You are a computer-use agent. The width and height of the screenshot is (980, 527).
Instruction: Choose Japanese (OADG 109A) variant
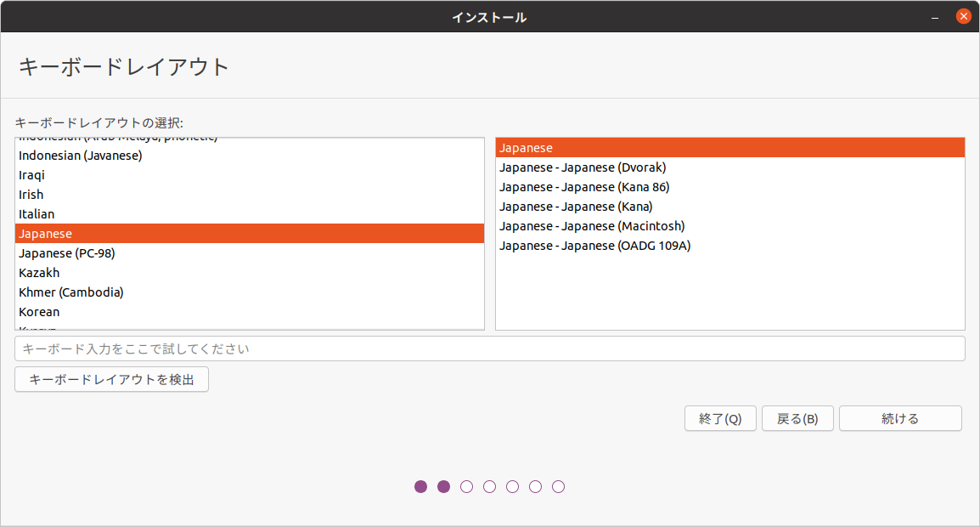point(730,246)
